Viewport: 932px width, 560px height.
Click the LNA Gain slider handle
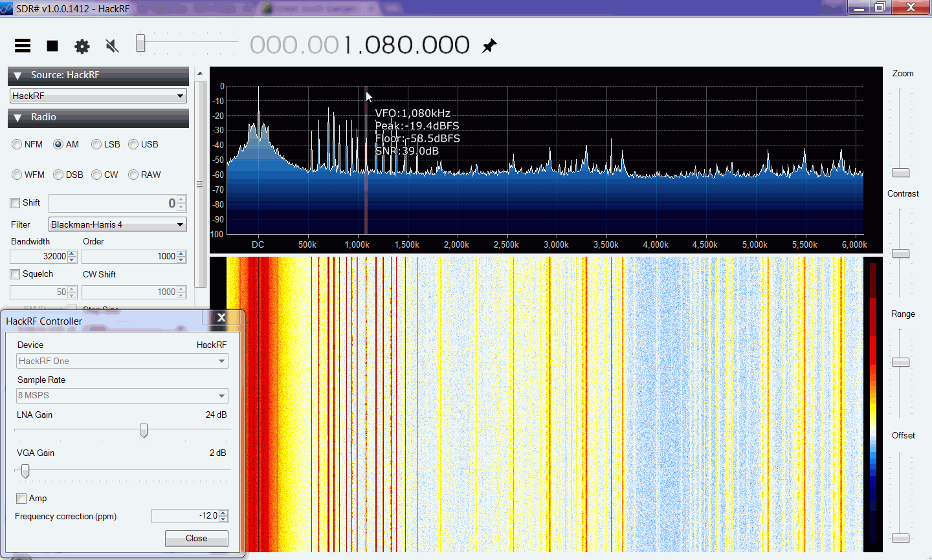(x=144, y=430)
